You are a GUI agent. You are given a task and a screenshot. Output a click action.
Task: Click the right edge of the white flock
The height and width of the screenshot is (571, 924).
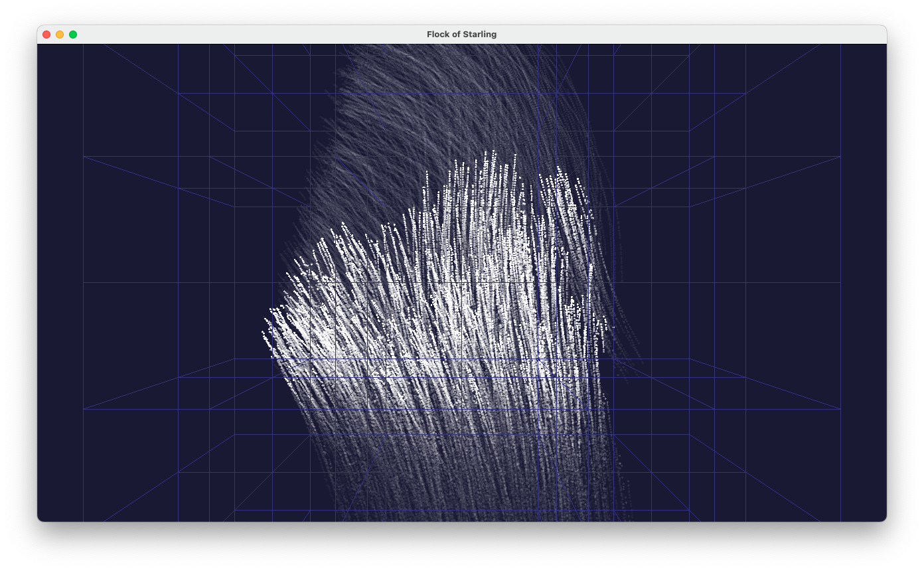[x=604, y=325]
